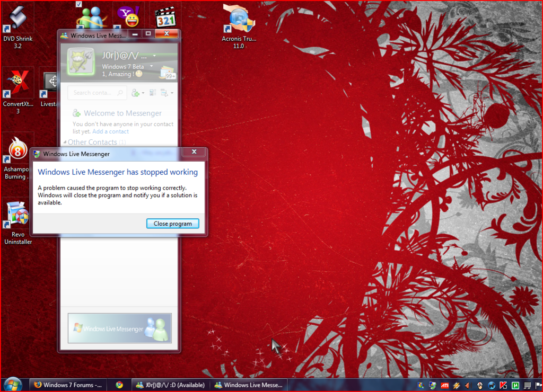543x392 pixels.
Task: Click the blue globe dog tray icon
Action: [492, 386]
